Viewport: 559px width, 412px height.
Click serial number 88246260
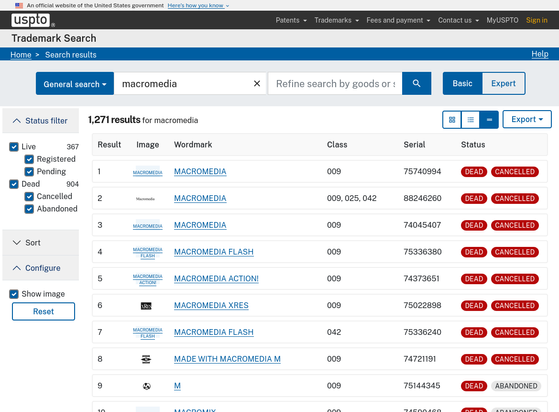coord(422,198)
